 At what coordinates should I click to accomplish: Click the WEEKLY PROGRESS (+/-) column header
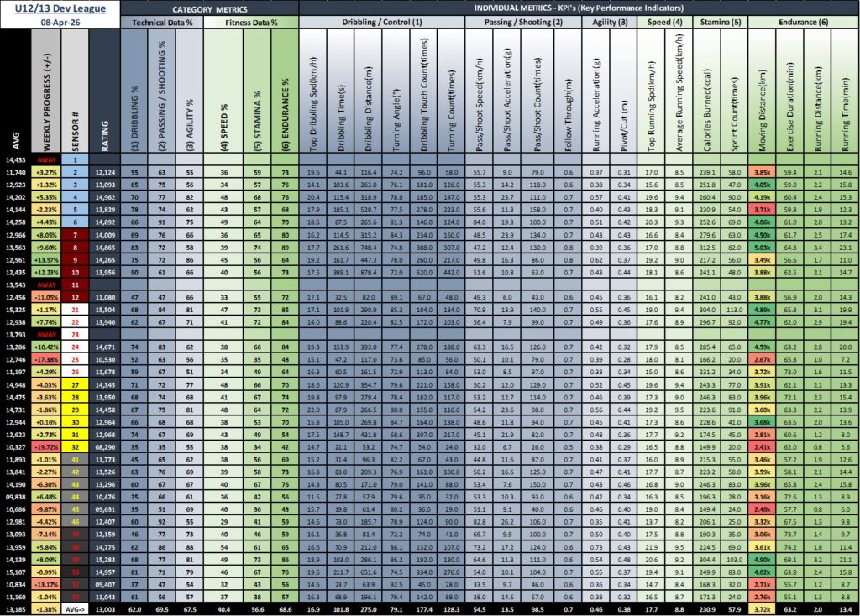tap(46, 92)
